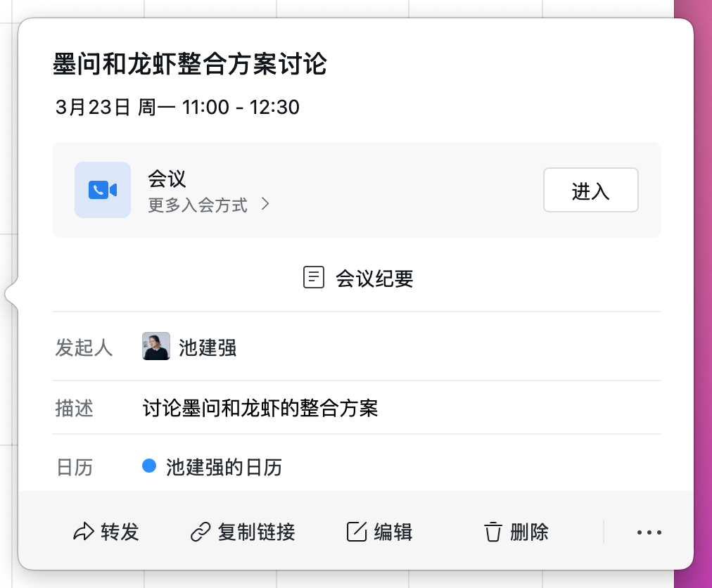Select the 转发 forward action

[x=106, y=532]
